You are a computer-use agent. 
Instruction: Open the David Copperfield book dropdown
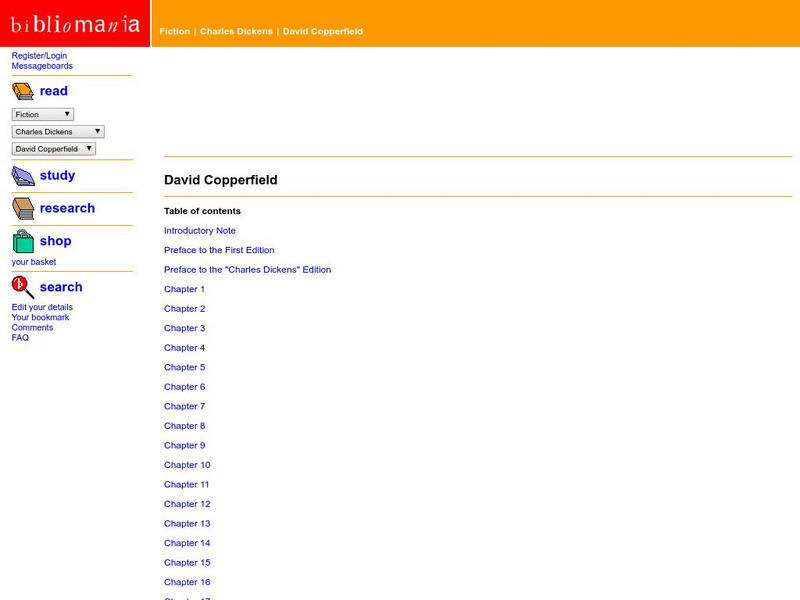click(54, 149)
